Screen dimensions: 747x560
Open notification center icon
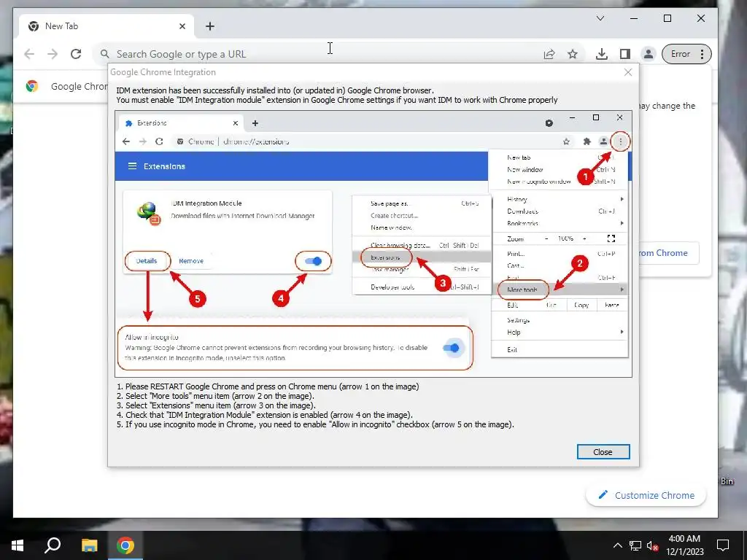pos(723,545)
